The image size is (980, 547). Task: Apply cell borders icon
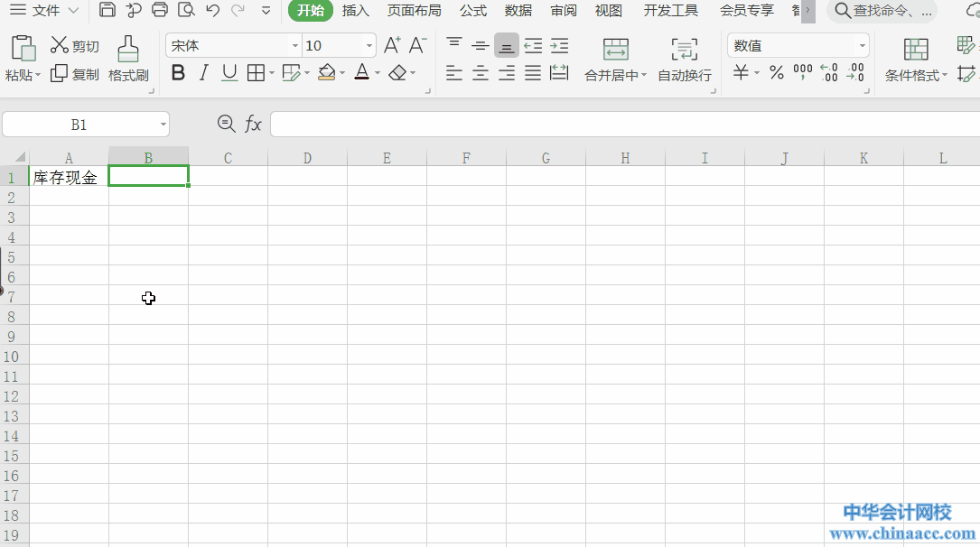tap(256, 73)
